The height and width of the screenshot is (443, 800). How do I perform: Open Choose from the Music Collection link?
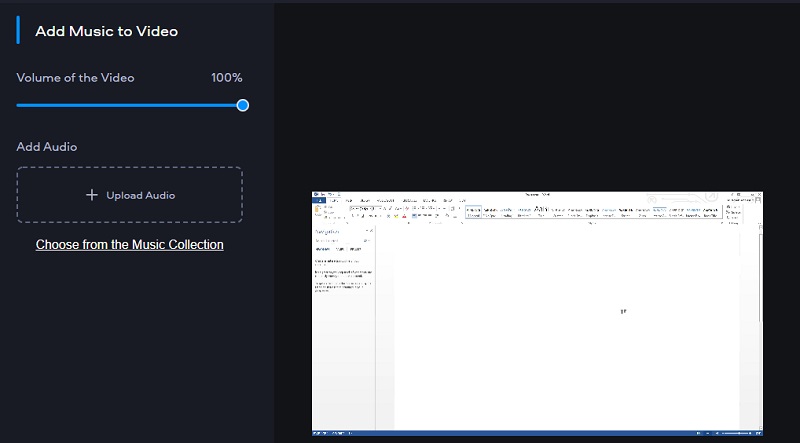click(x=129, y=244)
